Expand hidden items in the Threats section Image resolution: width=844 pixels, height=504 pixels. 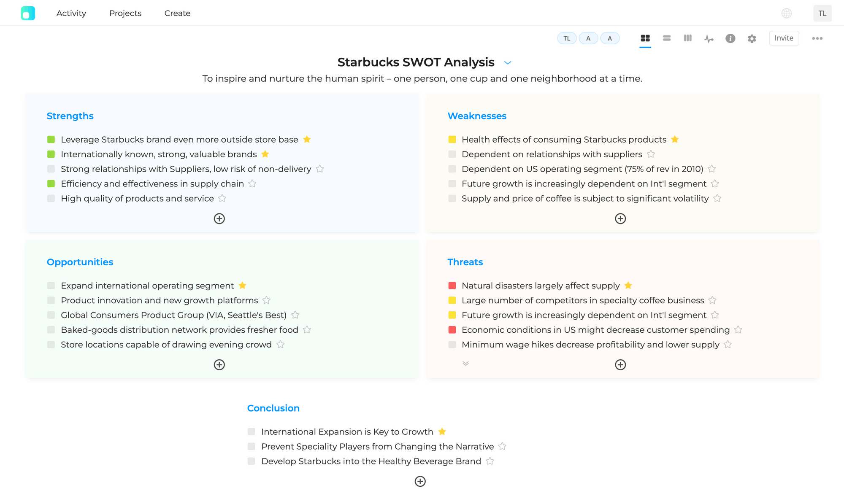click(x=465, y=364)
